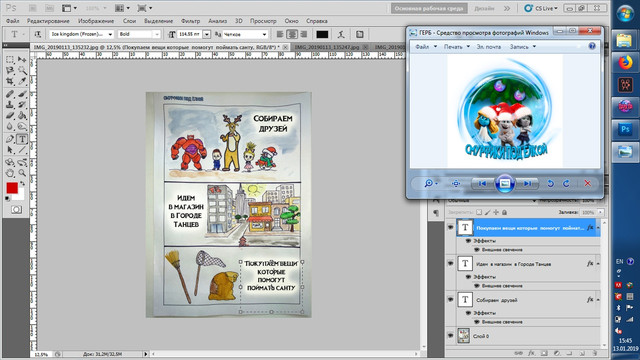
Task: Select the Eraser tool
Action: [x=10, y=116]
